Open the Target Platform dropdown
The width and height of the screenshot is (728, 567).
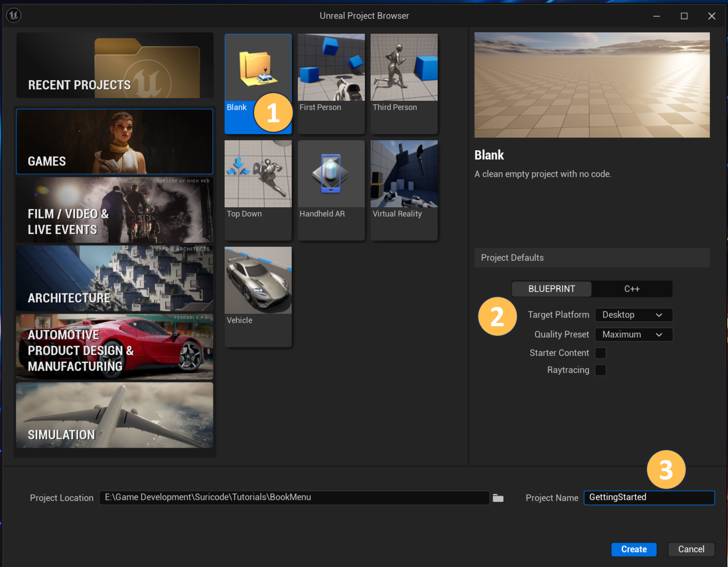634,315
